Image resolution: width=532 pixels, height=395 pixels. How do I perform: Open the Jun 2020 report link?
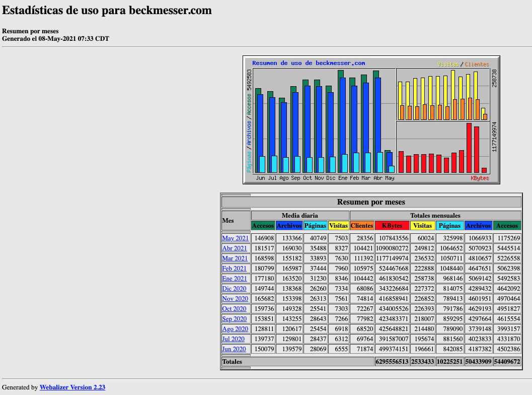(x=234, y=349)
